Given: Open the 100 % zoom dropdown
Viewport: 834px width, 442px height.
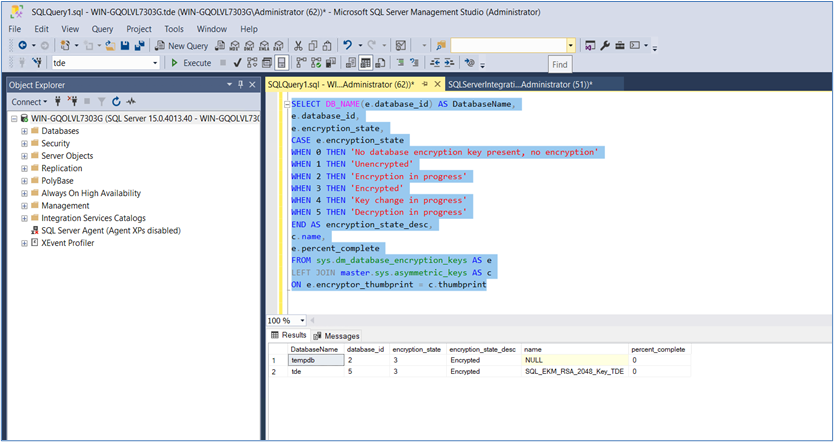Looking at the screenshot, I should point(300,321).
